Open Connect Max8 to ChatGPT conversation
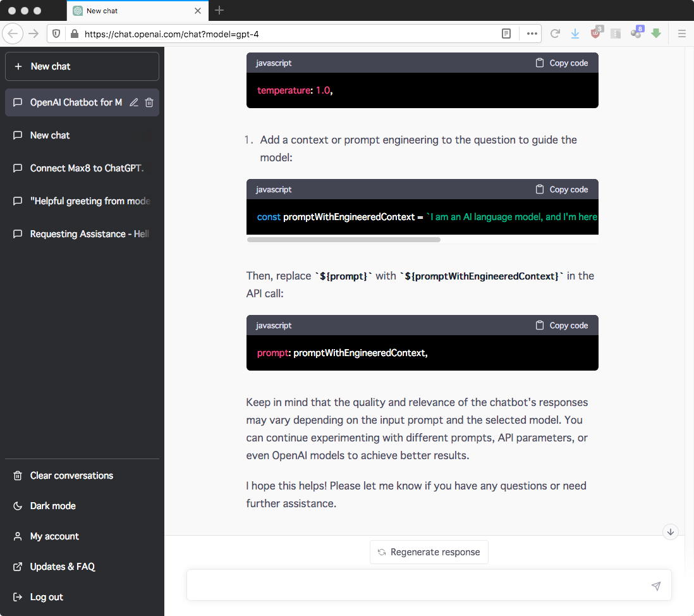 (82, 168)
